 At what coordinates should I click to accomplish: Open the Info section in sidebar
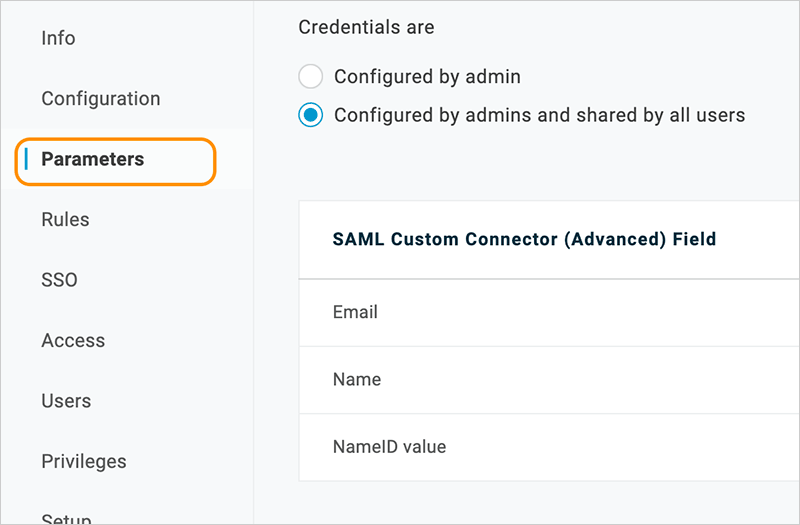58,38
